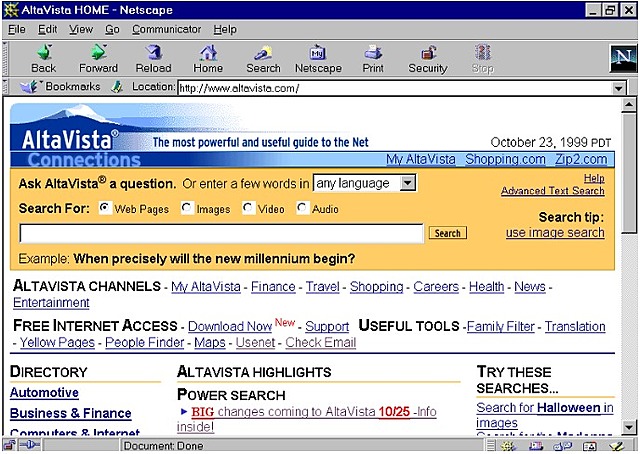This screenshot has width=640, height=454.
Task: Click the Netscape window title bar icon
Action: tap(11, 10)
